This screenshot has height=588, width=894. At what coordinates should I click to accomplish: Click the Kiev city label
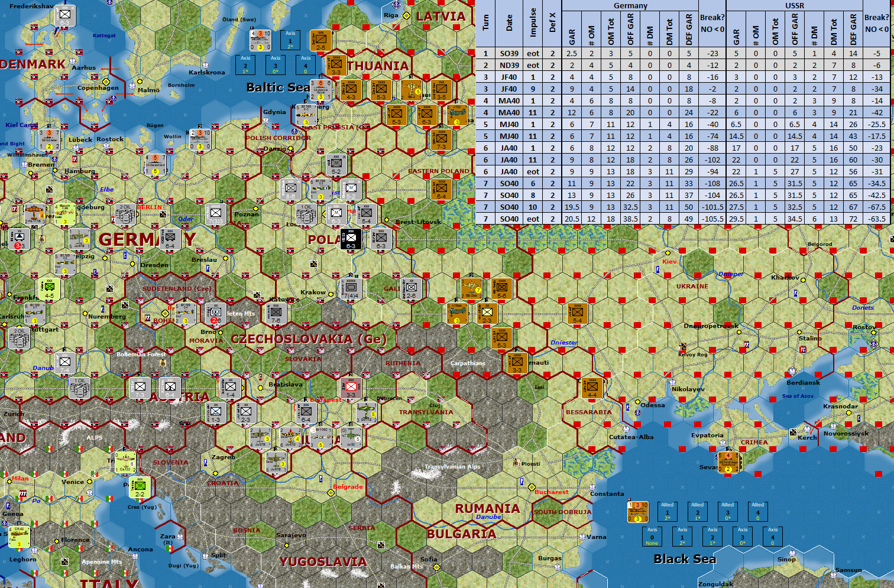point(669,261)
